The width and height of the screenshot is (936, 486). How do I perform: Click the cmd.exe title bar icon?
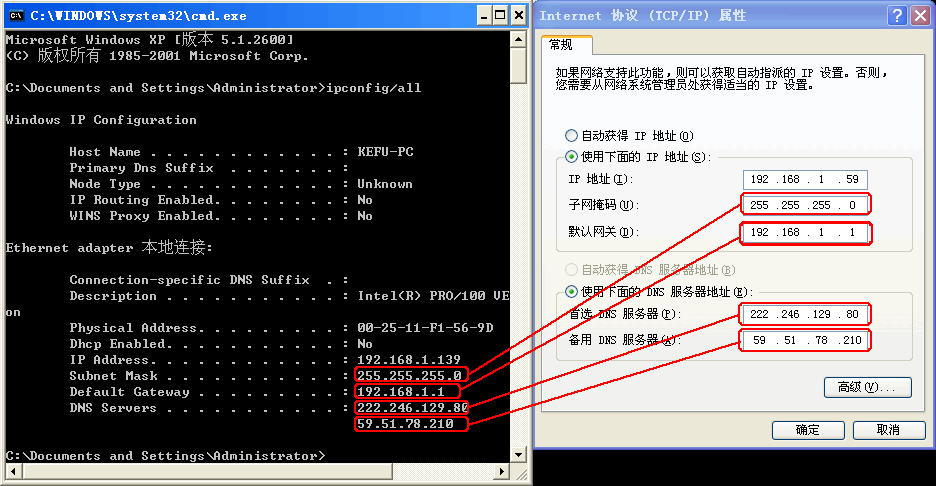pos(16,16)
